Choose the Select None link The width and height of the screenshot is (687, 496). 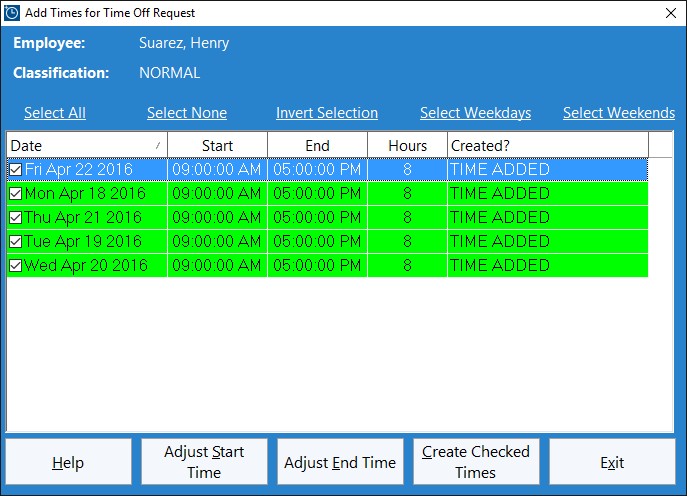coord(187,113)
